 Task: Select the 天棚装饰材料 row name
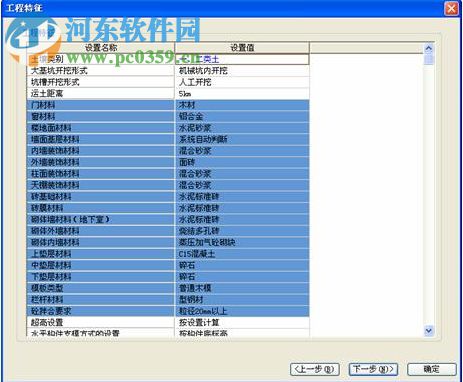pos(101,185)
